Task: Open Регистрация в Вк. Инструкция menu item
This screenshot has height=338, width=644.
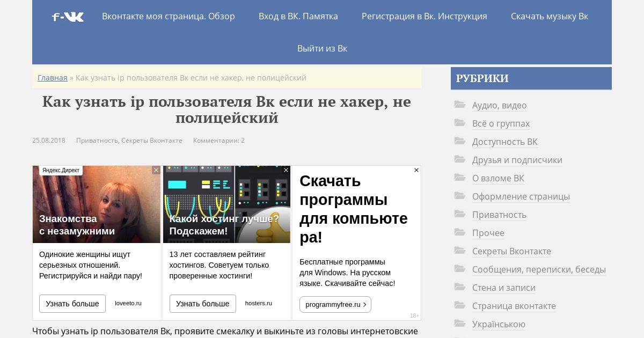Action: tap(425, 16)
